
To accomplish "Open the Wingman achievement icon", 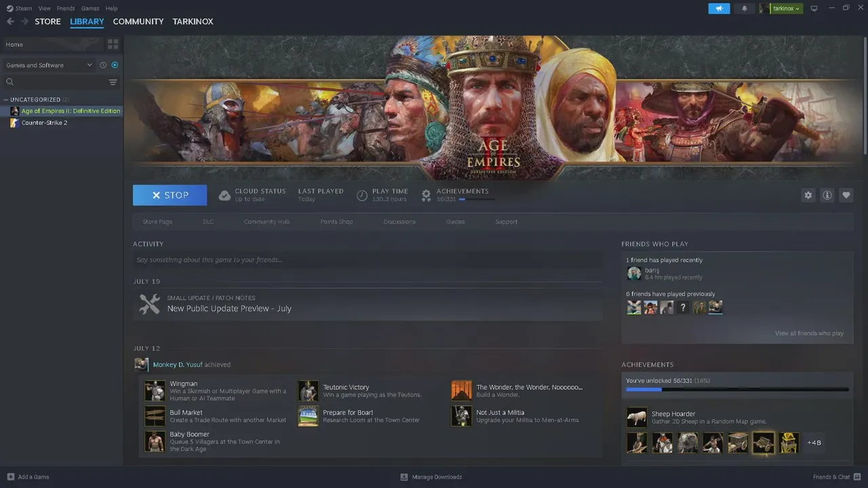I will point(155,390).
